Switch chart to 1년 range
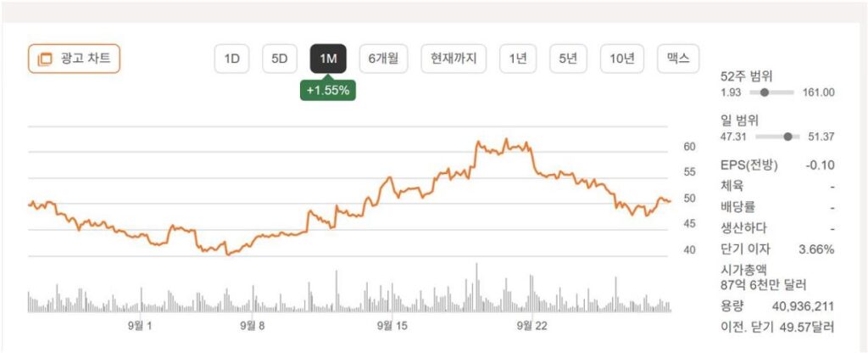The height and width of the screenshot is (353, 868). pos(518,59)
